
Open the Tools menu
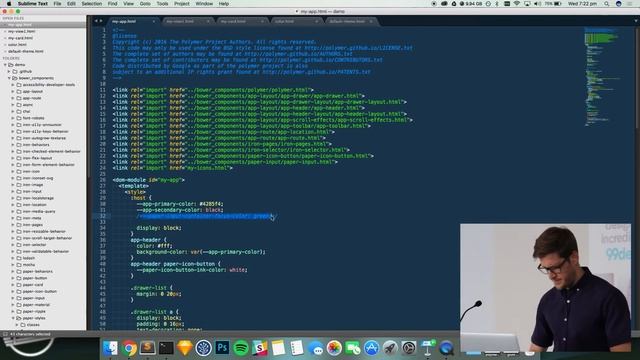(162, 4)
